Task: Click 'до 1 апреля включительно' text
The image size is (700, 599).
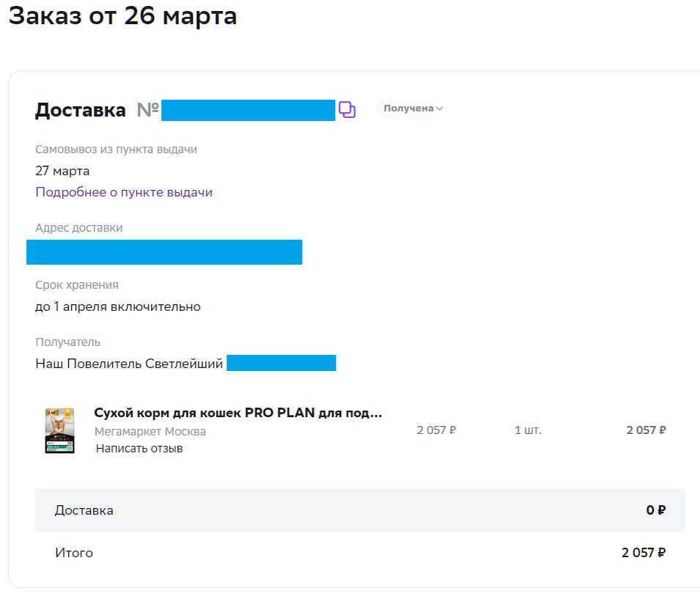Action: [118, 307]
